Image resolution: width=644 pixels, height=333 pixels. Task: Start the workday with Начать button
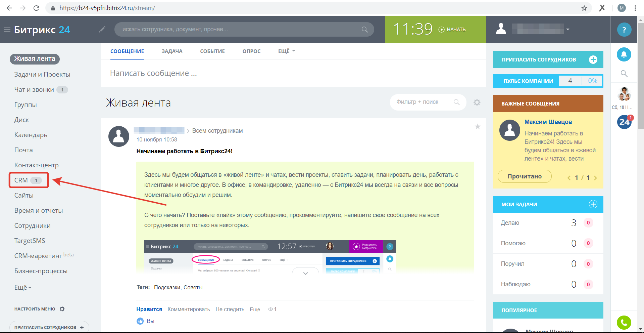pyautogui.click(x=452, y=30)
